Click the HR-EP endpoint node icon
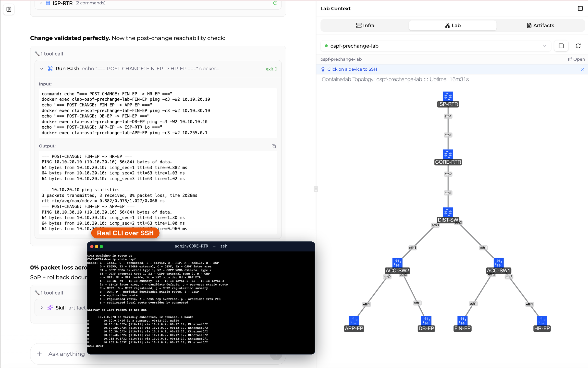Screen dimensions: 588x368 coord(542,320)
